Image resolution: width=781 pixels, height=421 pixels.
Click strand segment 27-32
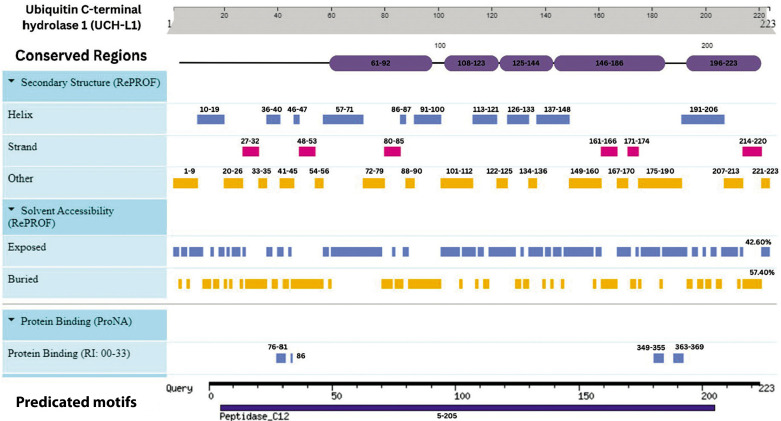tap(251, 151)
